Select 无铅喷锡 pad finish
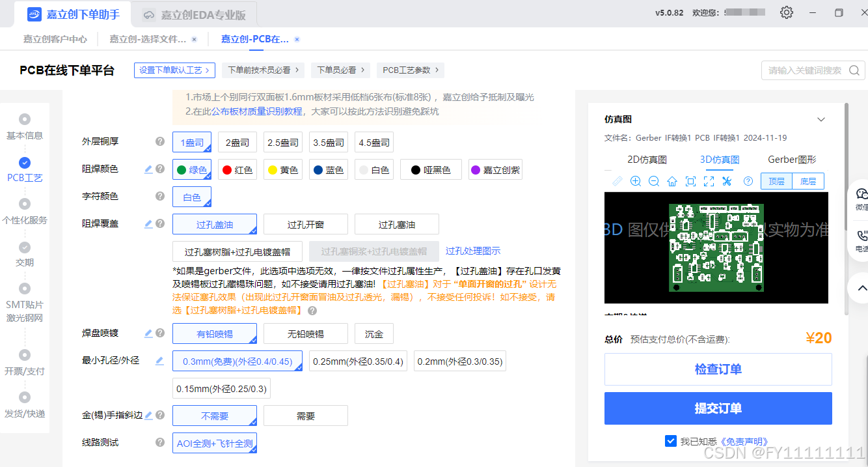Viewport: 868px width, 467px height. tap(306, 334)
